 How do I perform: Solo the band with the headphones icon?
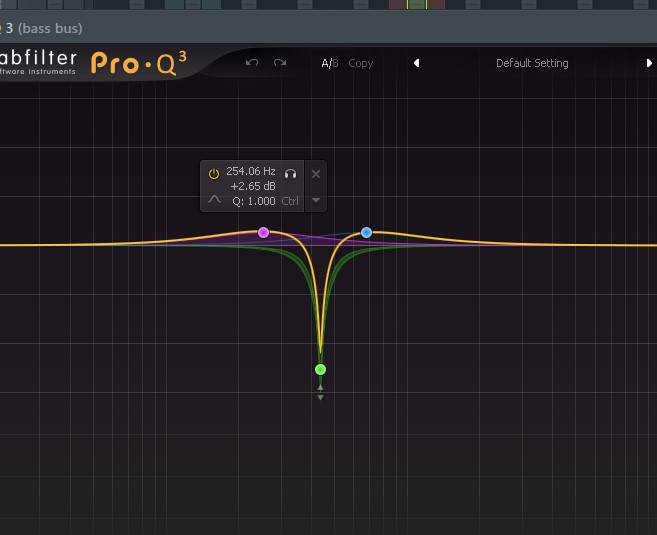pyautogui.click(x=290, y=173)
